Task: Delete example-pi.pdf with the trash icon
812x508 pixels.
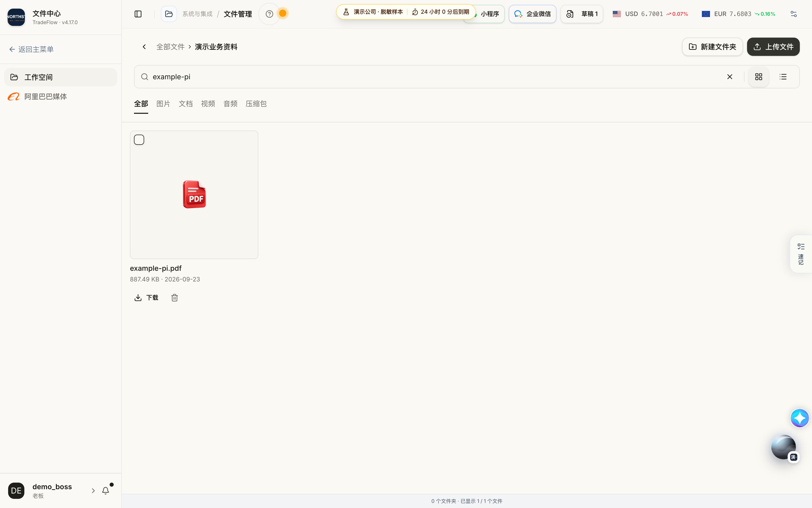Action: click(x=175, y=298)
